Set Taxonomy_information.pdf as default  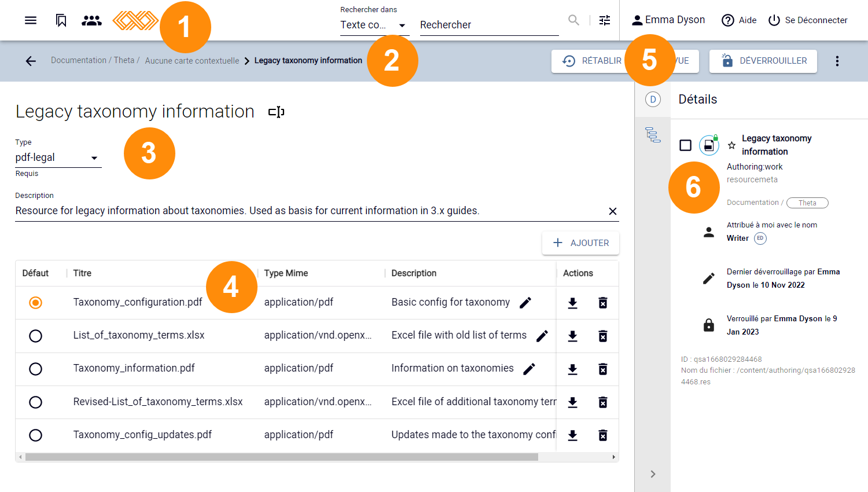(x=35, y=369)
